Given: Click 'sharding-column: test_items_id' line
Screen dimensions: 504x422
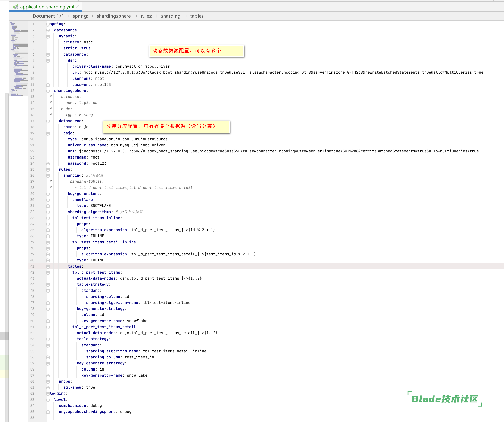Looking at the screenshot, I should (x=120, y=357).
